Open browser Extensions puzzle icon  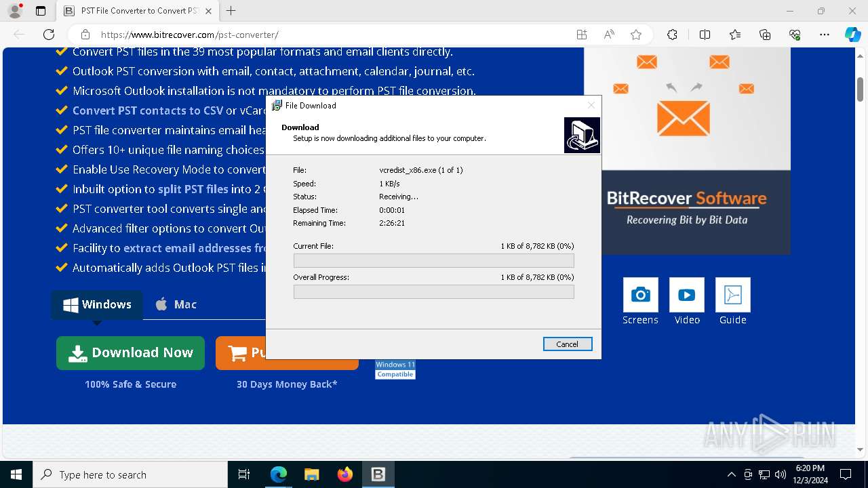(x=672, y=35)
